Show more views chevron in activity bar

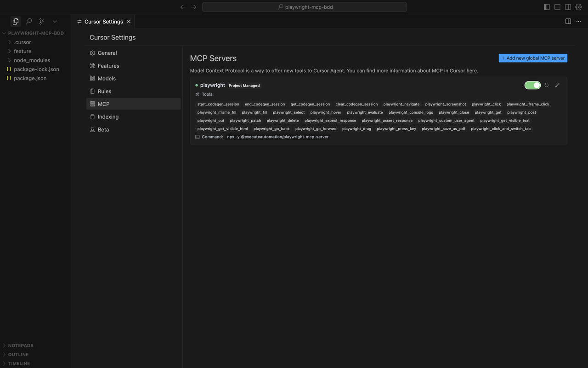(55, 21)
